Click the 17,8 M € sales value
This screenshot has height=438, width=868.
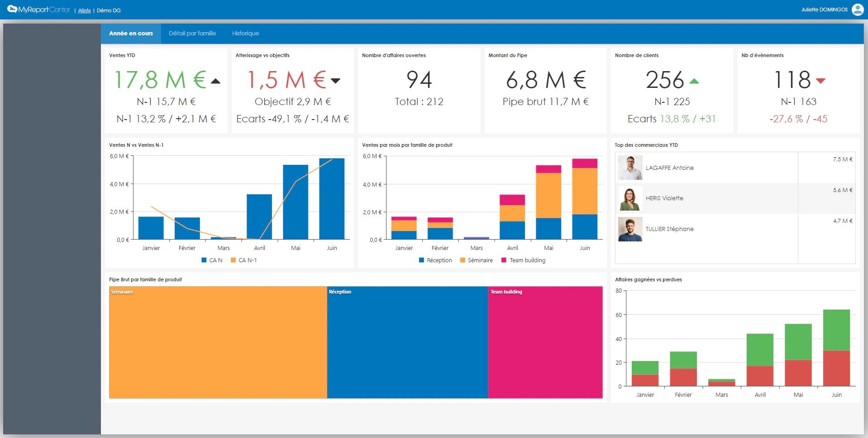(160, 80)
